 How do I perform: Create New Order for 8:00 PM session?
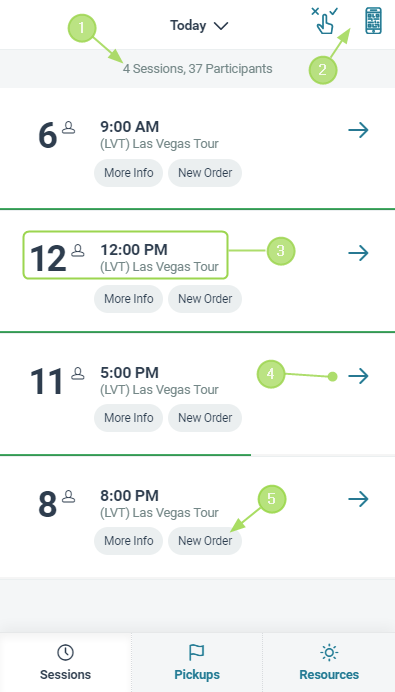(205, 541)
